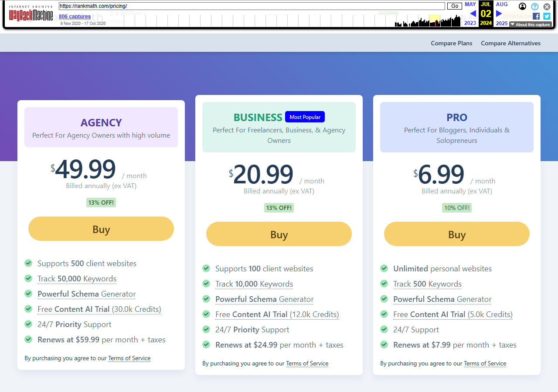
Task: Jump to year 2023 captures
Action: pyautogui.click(x=470, y=23)
